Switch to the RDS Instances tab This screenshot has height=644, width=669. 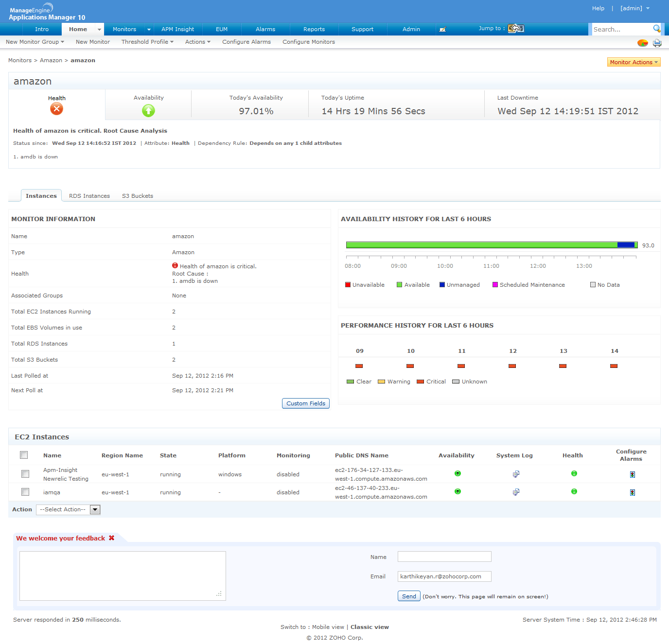[89, 196]
